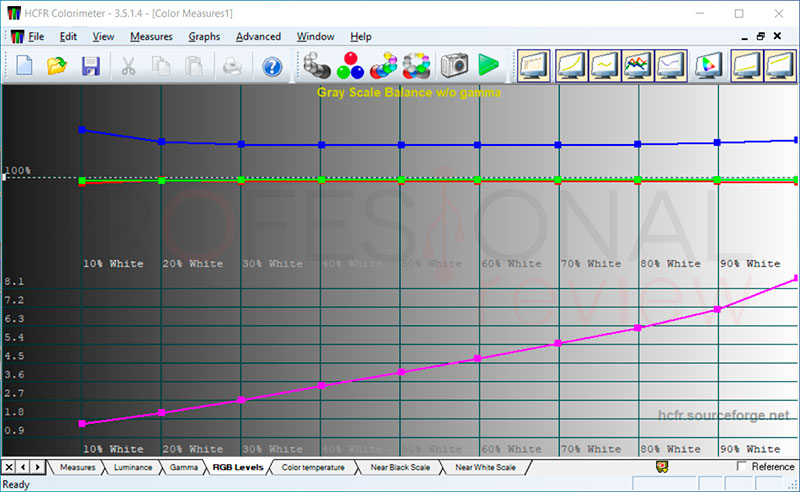Measure primaries with the red green blue balls icon
800x492 pixels.
pos(350,65)
